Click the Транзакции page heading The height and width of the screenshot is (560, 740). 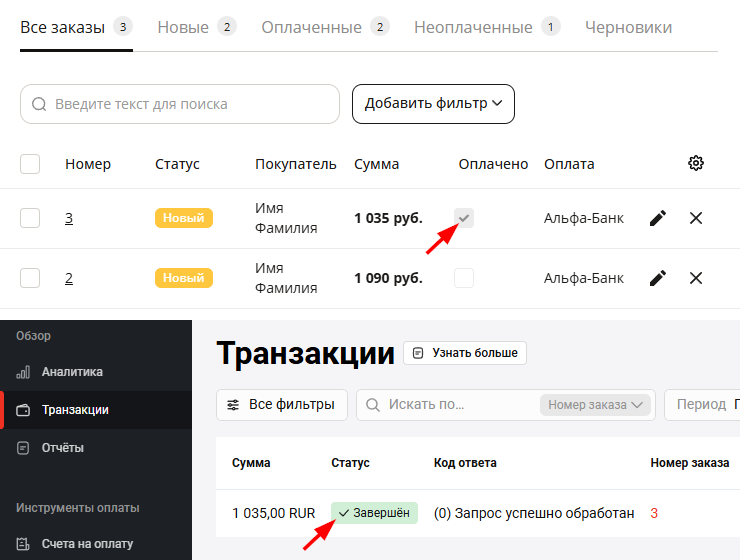[305, 353]
